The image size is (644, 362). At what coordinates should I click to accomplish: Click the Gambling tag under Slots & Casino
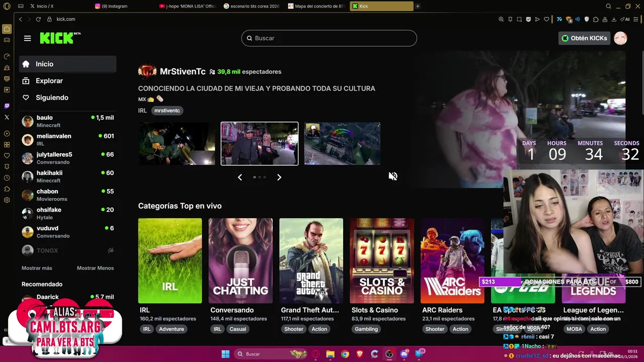(x=366, y=329)
